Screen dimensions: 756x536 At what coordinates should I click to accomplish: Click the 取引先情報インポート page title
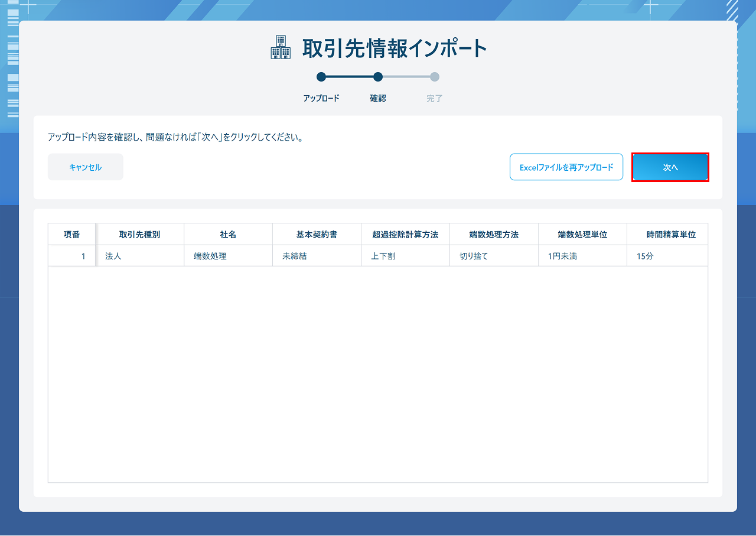[395, 48]
